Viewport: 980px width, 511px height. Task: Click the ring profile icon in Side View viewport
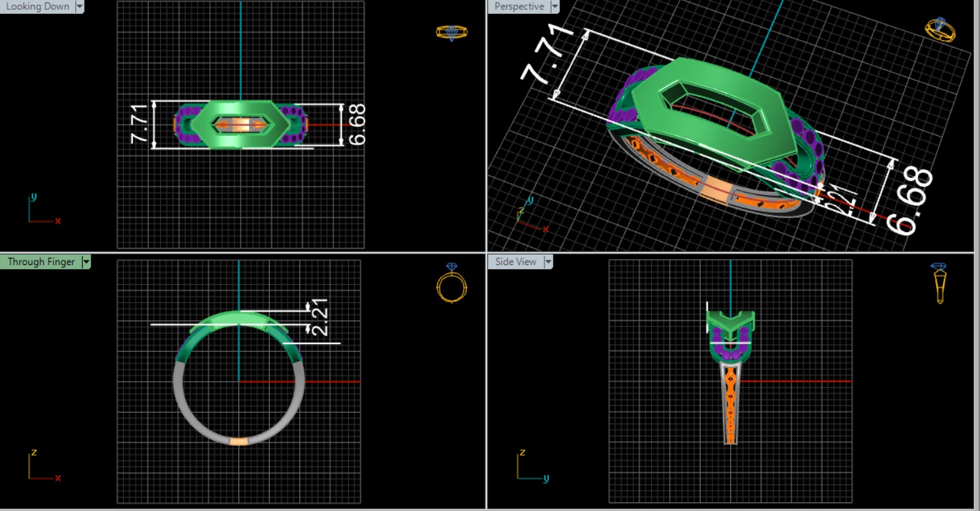point(940,284)
